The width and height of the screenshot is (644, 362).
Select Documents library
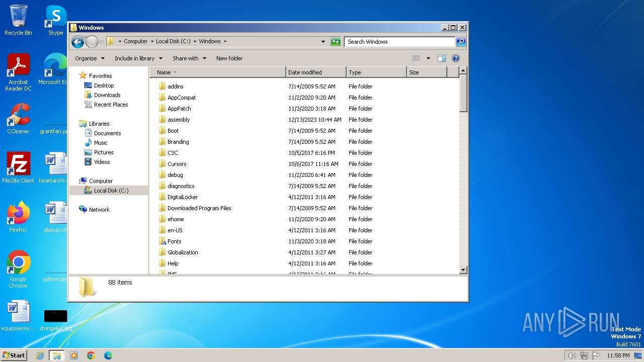tap(107, 133)
